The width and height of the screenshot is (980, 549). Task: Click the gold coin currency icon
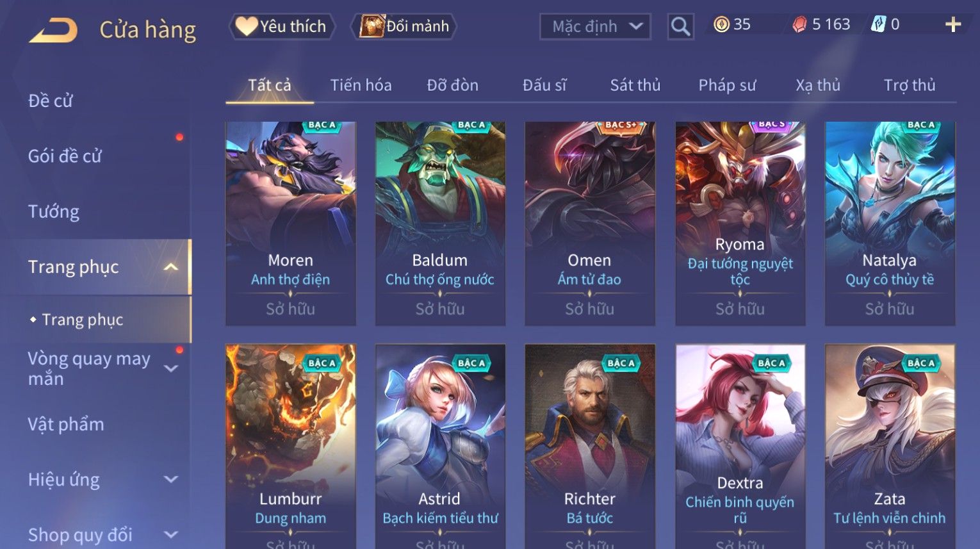coord(721,25)
